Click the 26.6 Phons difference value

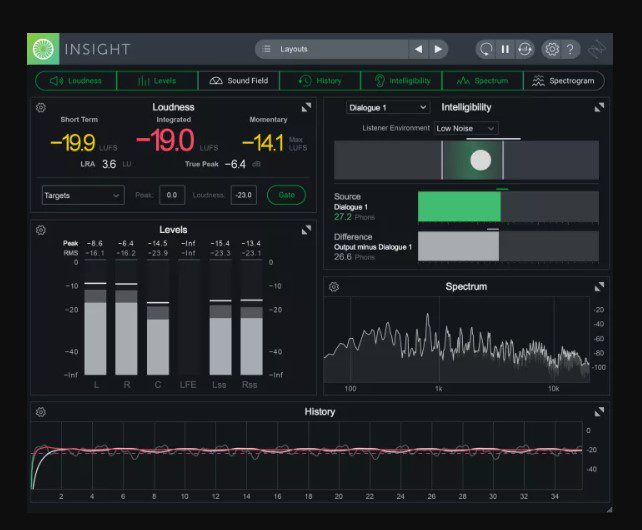coord(343,257)
